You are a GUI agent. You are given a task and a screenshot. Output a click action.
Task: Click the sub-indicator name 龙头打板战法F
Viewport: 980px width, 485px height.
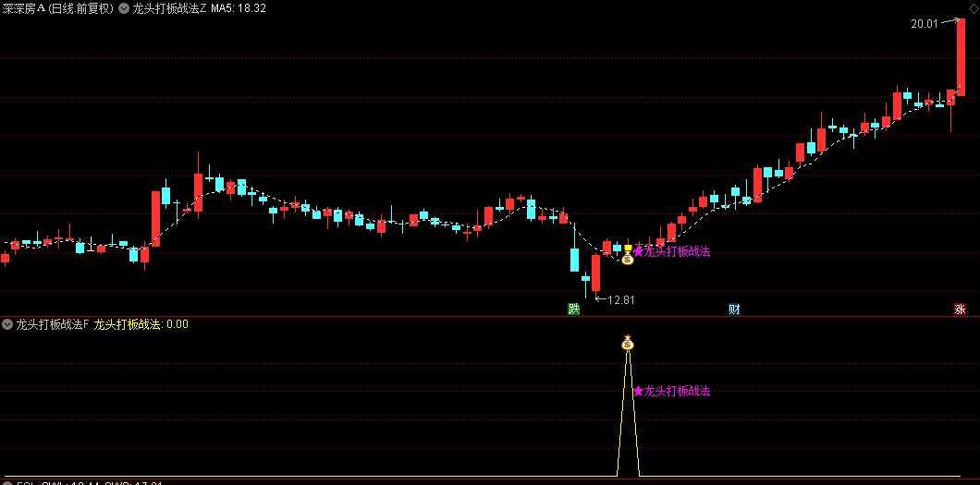[53, 324]
